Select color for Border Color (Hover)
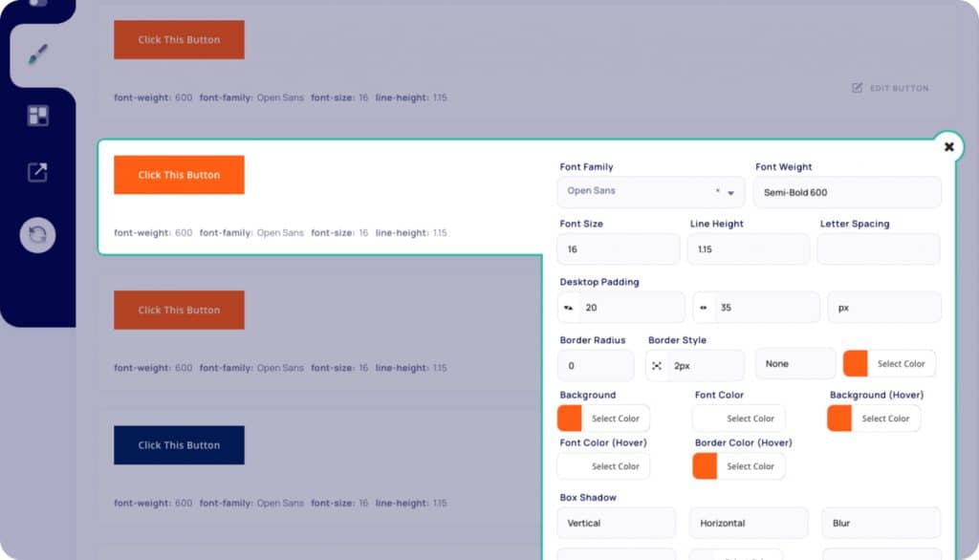979x560 pixels. click(739, 466)
